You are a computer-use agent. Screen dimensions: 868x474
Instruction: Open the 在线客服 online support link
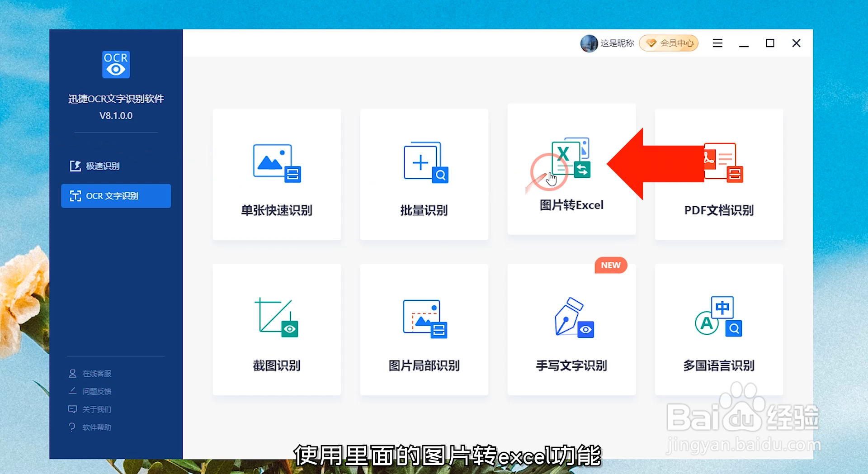tap(97, 374)
